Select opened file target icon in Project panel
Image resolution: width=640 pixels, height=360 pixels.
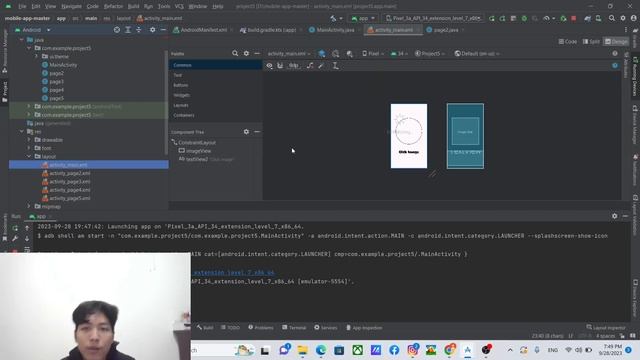[x=117, y=30]
